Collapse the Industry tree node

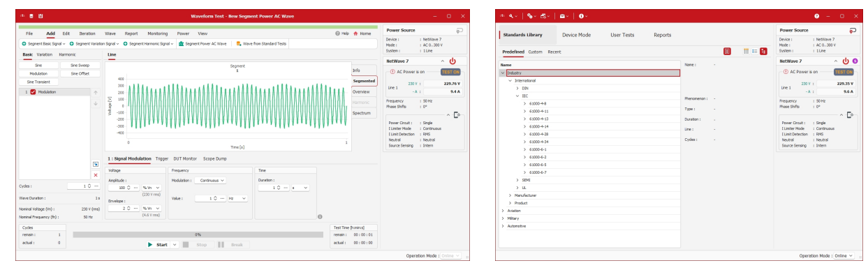(503, 73)
